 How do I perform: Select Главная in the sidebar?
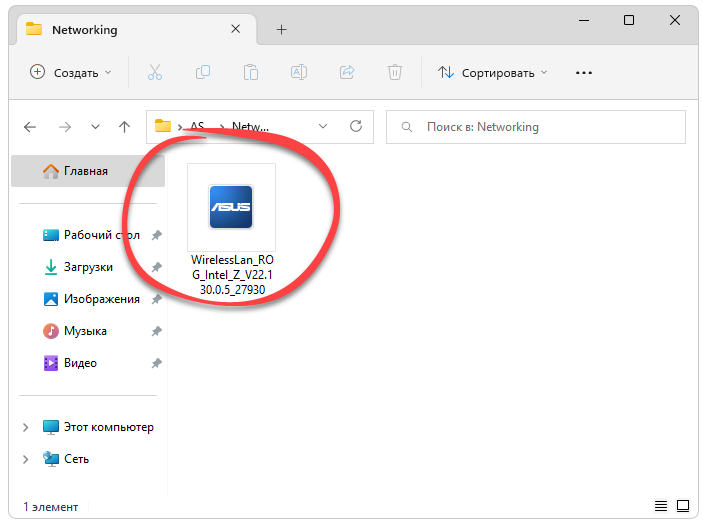pos(88,171)
